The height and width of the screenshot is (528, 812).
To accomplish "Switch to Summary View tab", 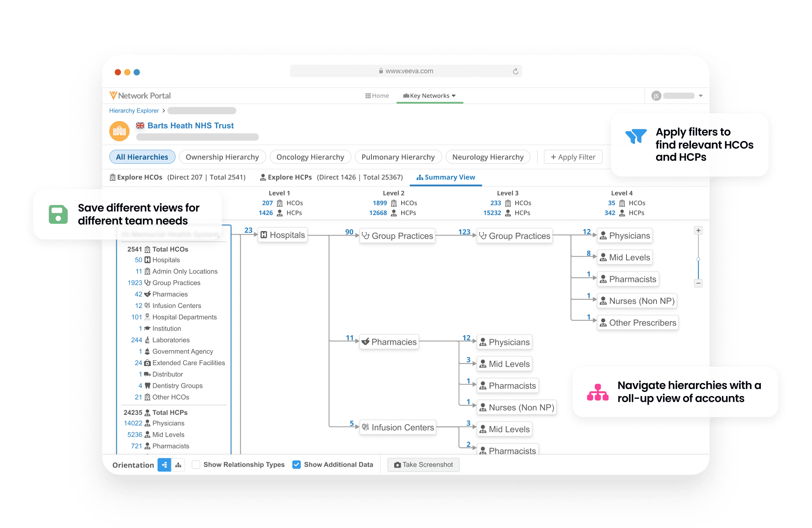I will [x=446, y=177].
